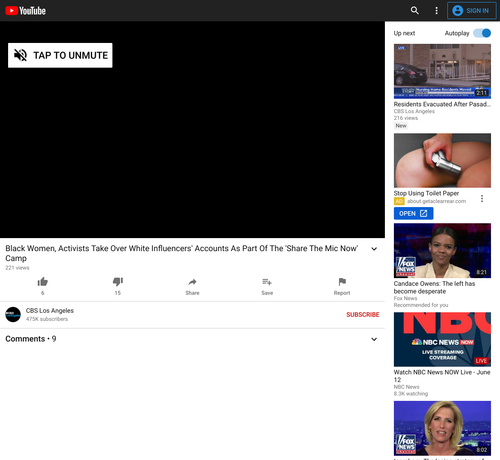Click '8.3K watching' text
500x460 pixels.
pos(411,394)
